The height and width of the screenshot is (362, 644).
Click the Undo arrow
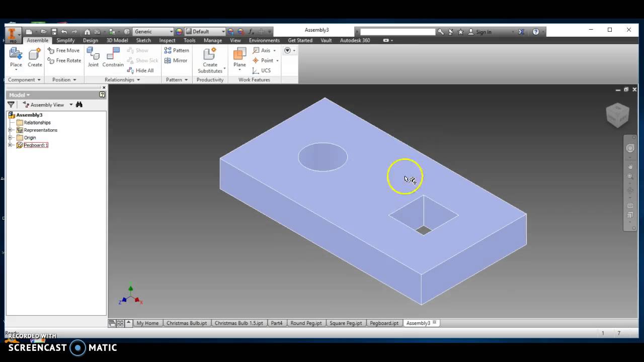pos(64,32)
